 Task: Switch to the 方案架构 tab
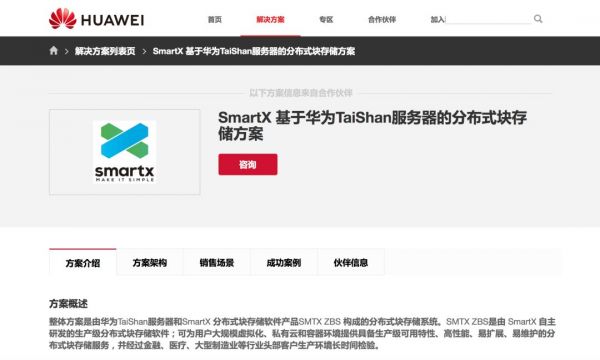(x=150, y=263)
